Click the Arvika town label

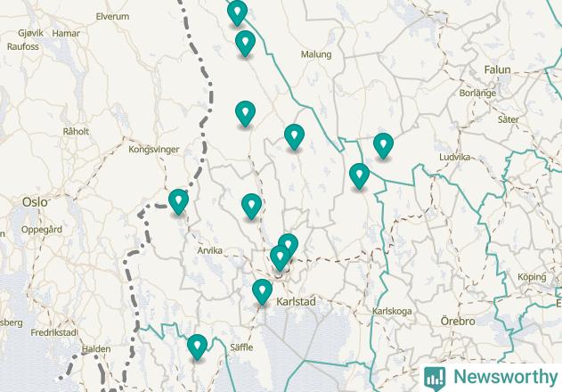(209, 250)
